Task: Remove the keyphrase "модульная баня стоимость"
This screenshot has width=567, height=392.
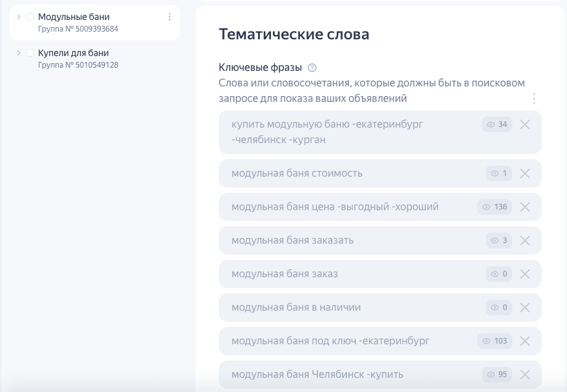Action: click(525, 173)
